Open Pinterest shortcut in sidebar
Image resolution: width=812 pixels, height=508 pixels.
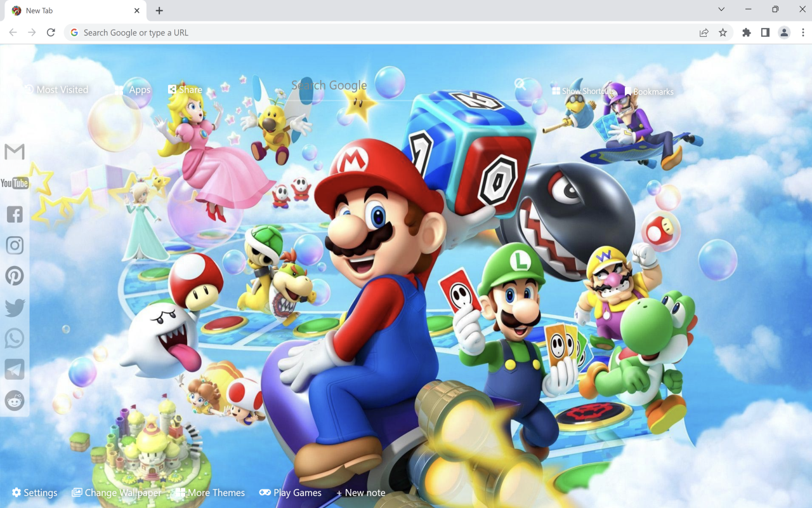[x=15, y=276]
